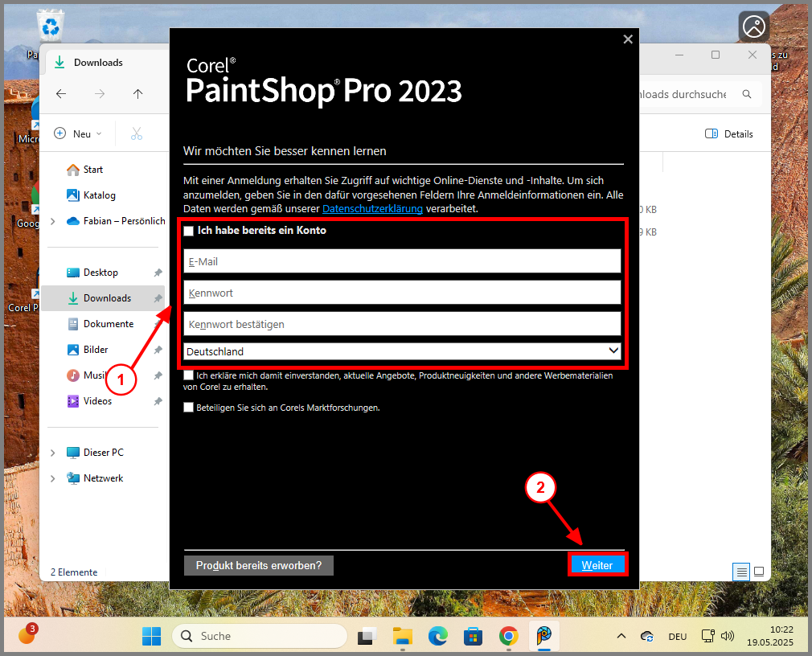Open Google Chrome from the taskbar

[508, 636]
